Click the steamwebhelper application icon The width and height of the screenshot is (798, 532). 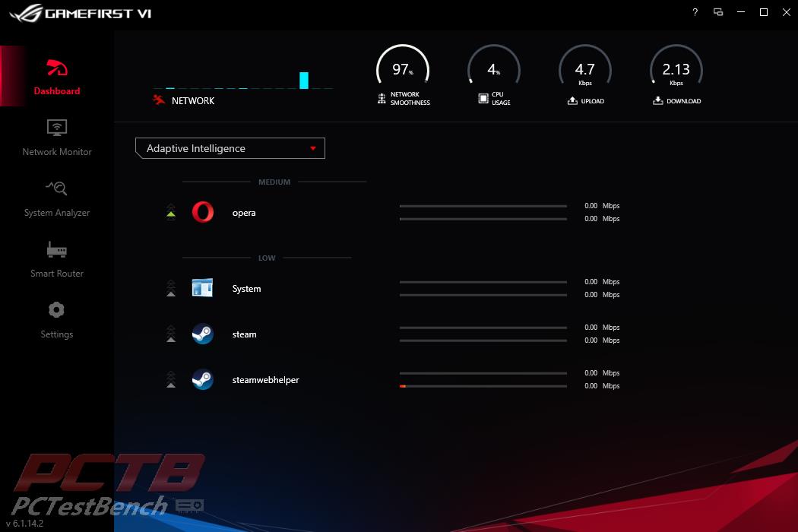pos(203,379)
